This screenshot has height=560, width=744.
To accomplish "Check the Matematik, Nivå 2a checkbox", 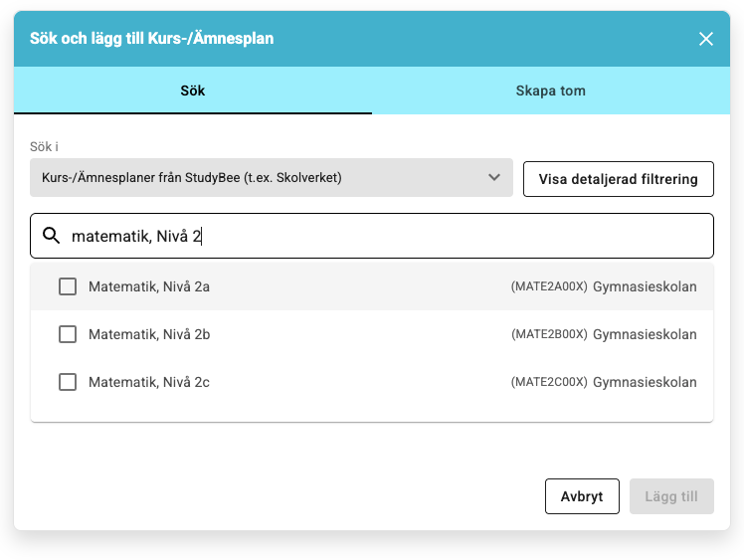I will 68,286.
